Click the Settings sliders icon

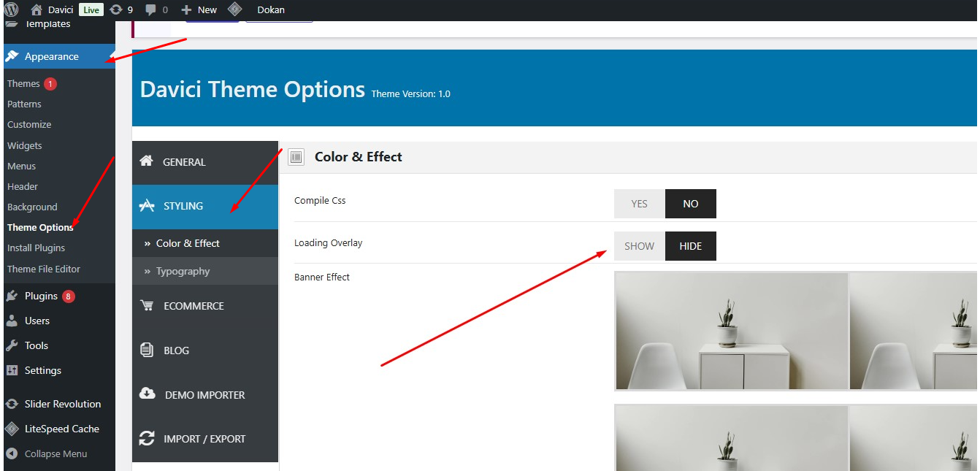(12, 370)
